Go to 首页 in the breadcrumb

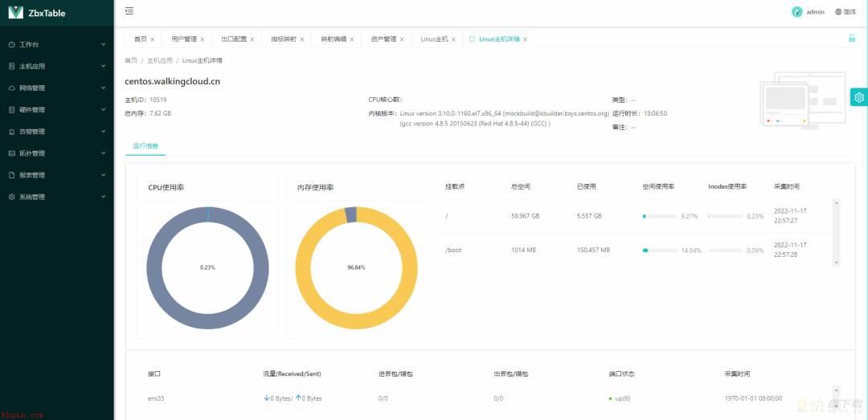click(x=131, y=60)
